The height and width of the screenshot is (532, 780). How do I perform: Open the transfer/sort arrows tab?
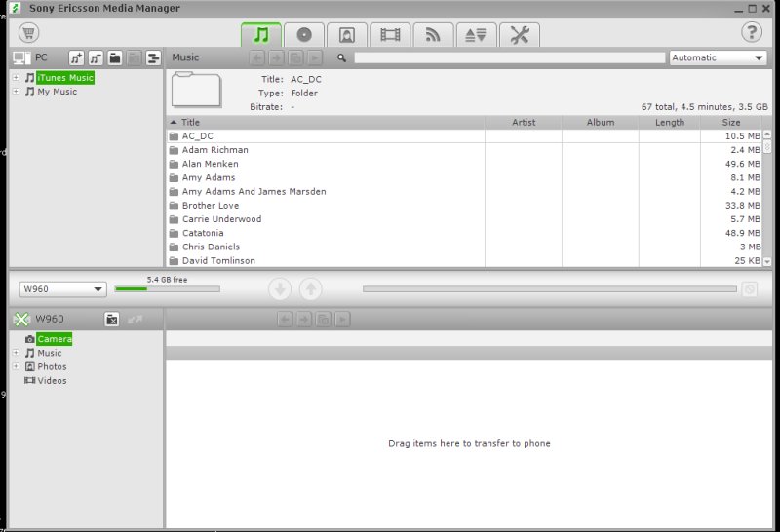[x=476, y=35]
